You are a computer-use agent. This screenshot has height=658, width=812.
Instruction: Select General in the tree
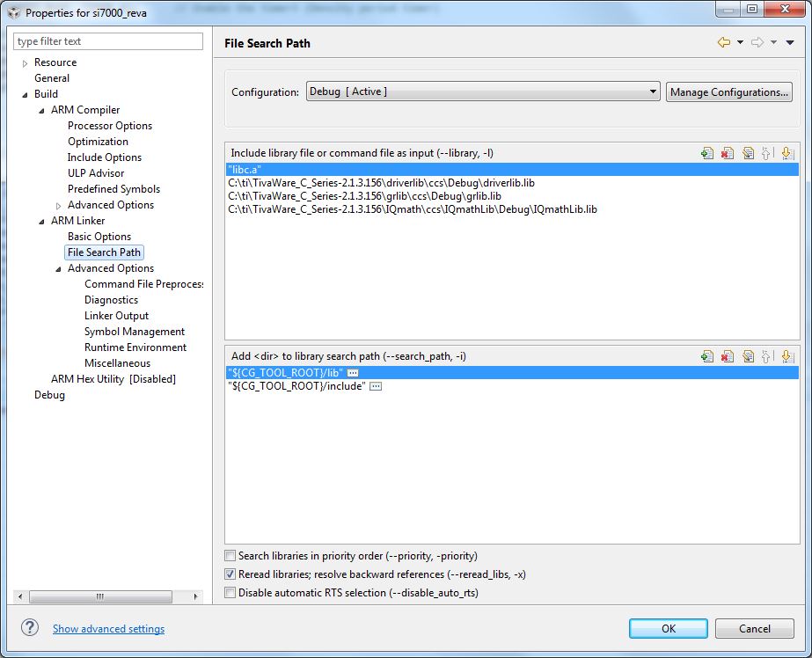click(52, 78)
